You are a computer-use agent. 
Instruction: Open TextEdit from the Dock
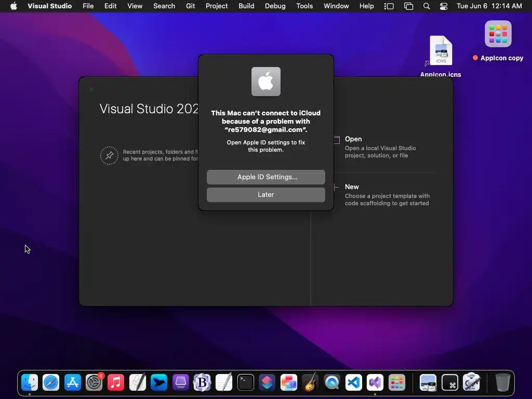tap(224, 382)
